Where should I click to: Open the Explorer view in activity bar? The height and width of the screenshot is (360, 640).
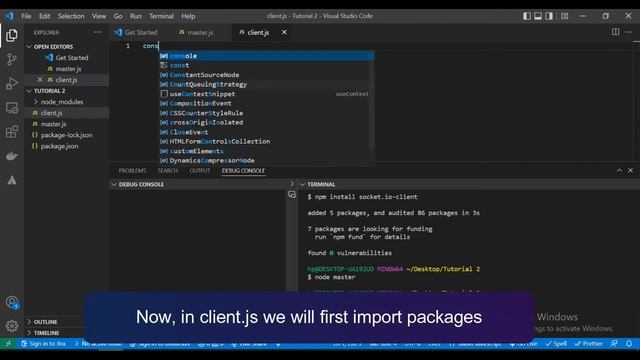[12, 36]
